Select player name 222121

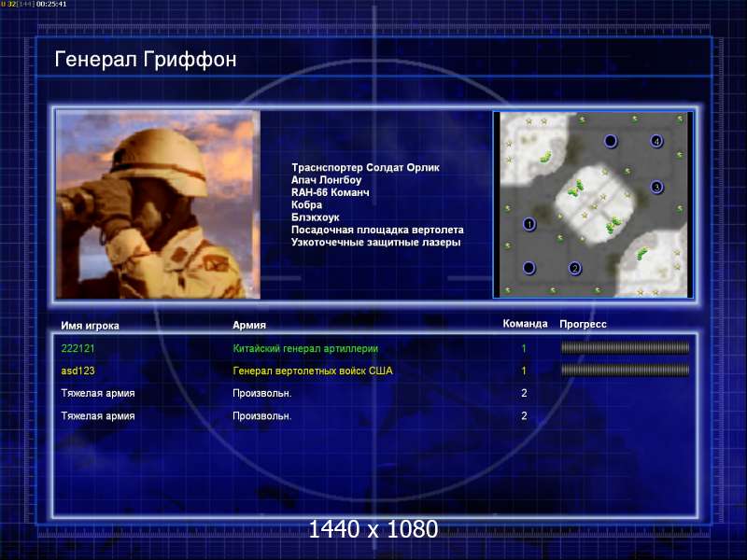pyautogui.click(x=78, y=348)
